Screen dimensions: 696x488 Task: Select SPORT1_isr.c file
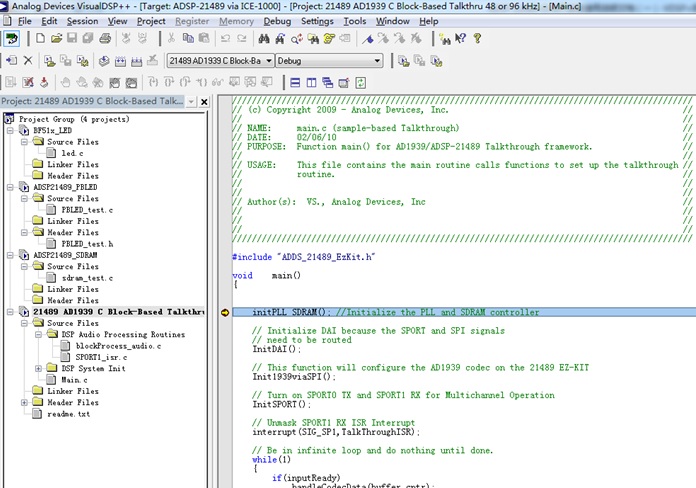pyautogui.click(x=101, y=357)
